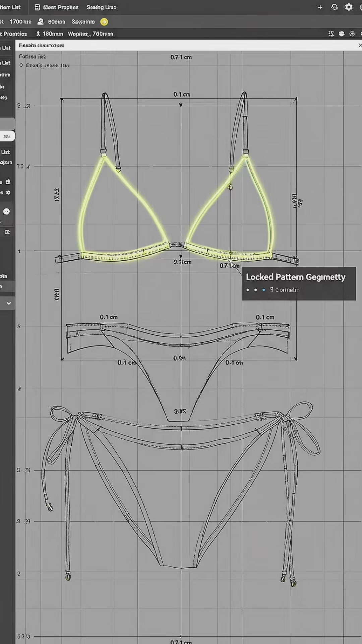The width and height of the screenshot is (362, 644).
Task: Toggle the round white button in sidebar
Action: 6,211
